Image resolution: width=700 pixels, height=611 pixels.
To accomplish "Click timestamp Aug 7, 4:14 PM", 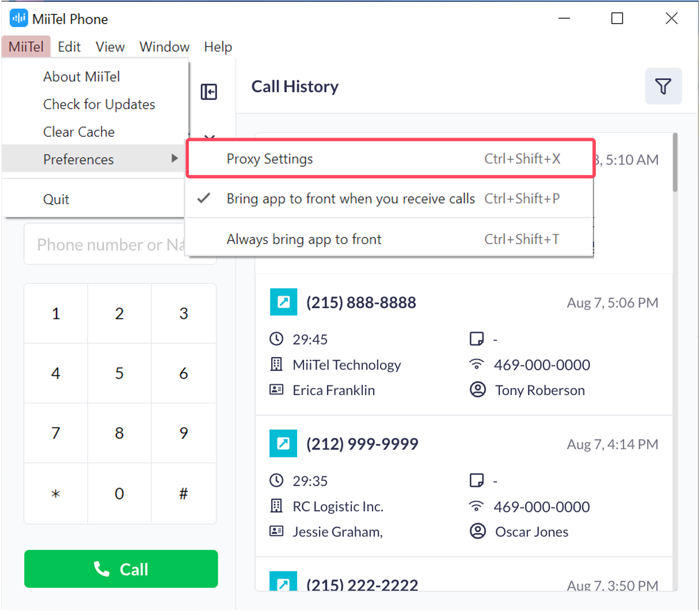I will (x=612, y=444).
